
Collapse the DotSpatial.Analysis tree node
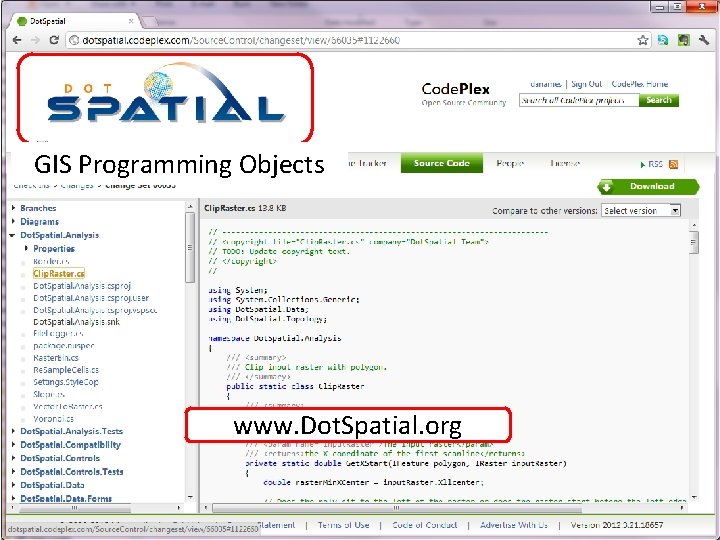point(12,235)
